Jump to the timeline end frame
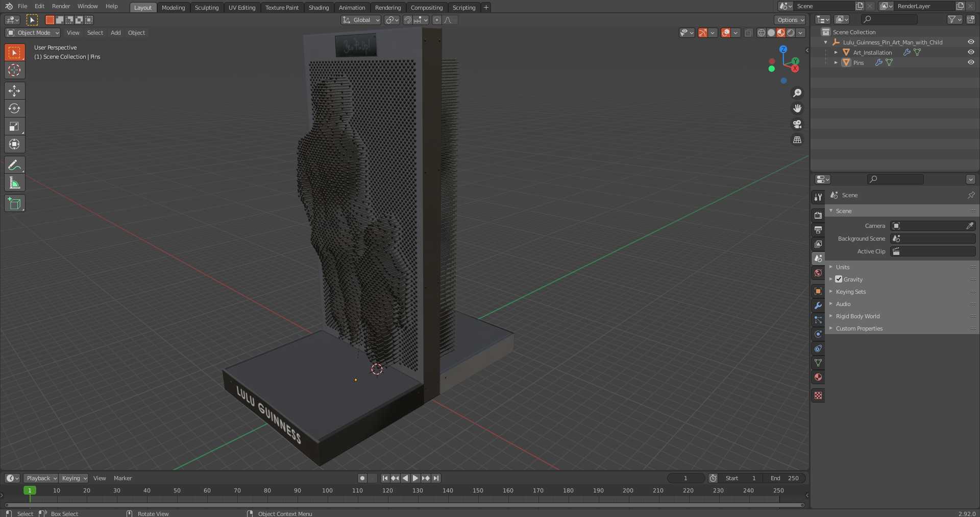This screenshot has width=980, height=517. coord(436,478)
